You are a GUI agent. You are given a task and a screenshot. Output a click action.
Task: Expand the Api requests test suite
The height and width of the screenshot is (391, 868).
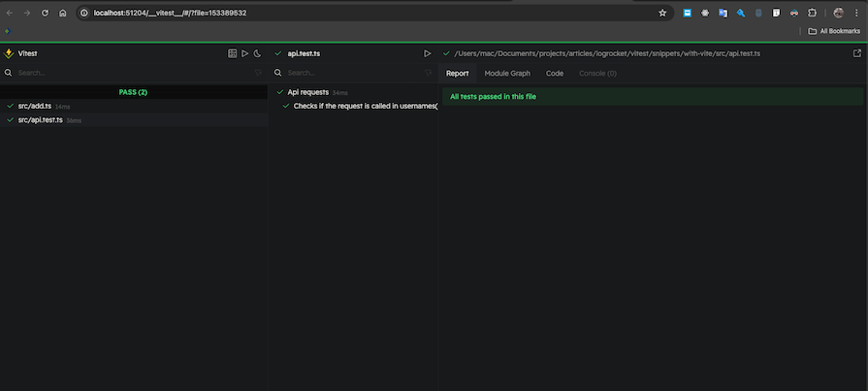click(307, 92)
